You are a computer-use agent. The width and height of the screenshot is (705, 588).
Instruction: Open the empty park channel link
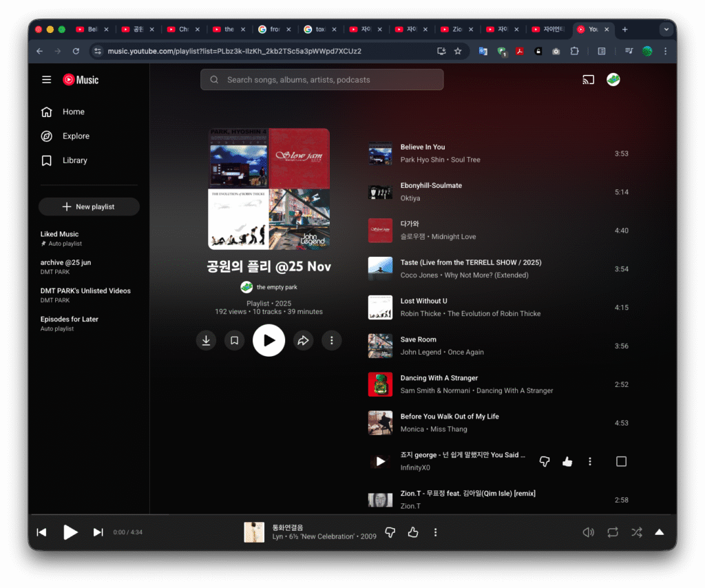[276, 287]
